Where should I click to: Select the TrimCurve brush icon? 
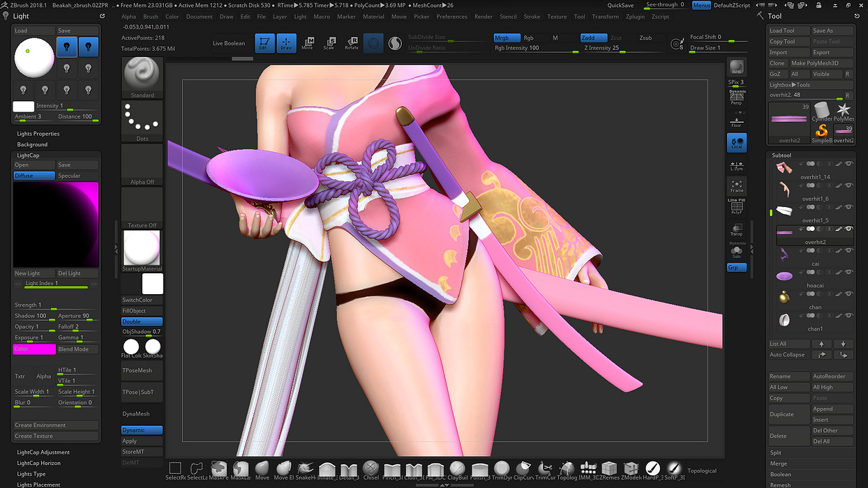click(x=544, y=470)
